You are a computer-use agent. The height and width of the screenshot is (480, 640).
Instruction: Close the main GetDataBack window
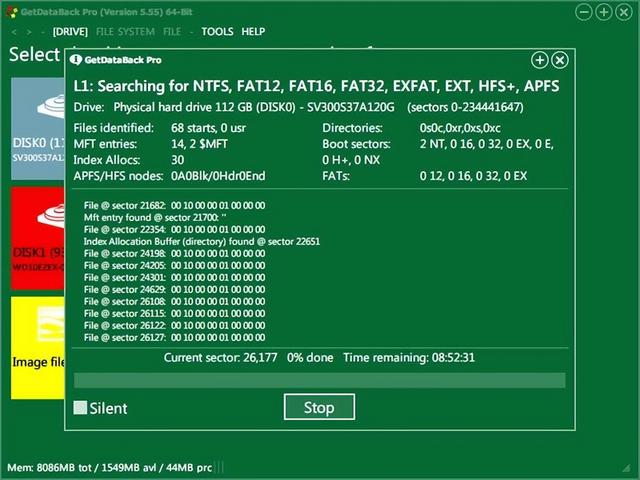(x=624, y=12)
